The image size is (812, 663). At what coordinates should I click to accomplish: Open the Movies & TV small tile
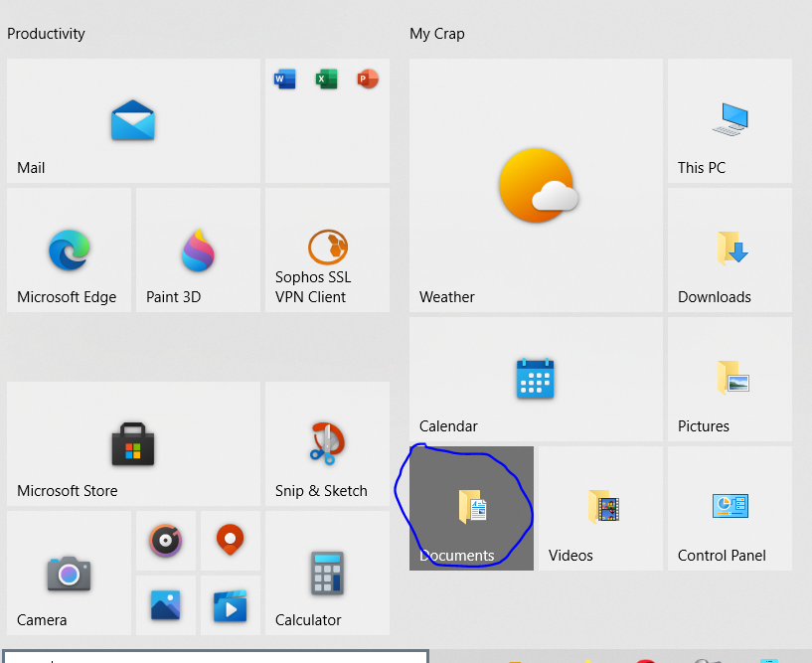231,605
